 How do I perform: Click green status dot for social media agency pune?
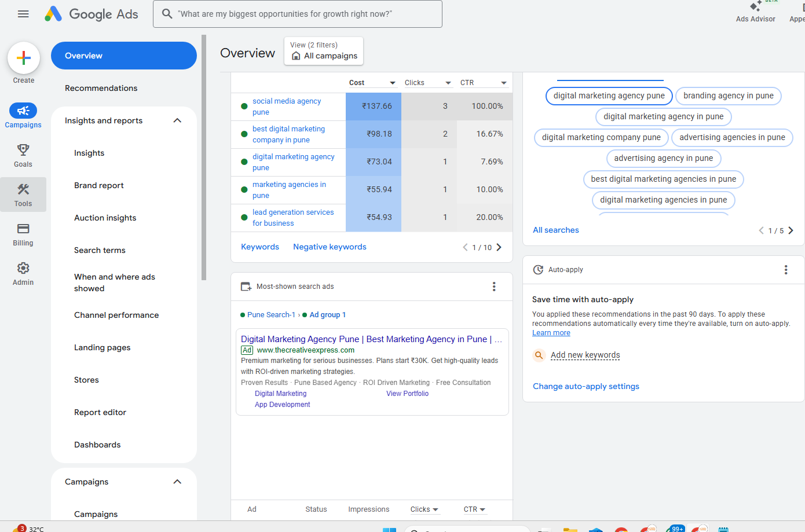(244, 107)
